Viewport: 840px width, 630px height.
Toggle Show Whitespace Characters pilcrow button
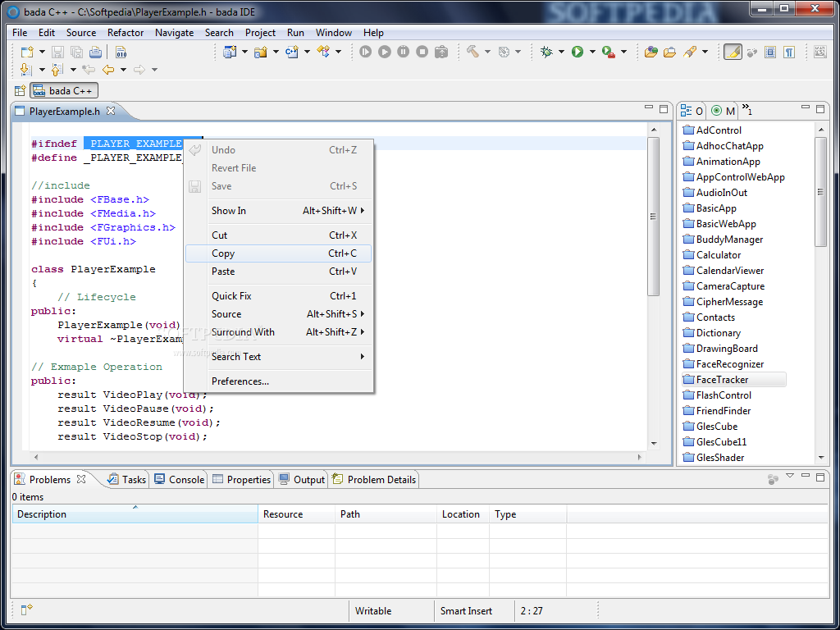(789, 52)
